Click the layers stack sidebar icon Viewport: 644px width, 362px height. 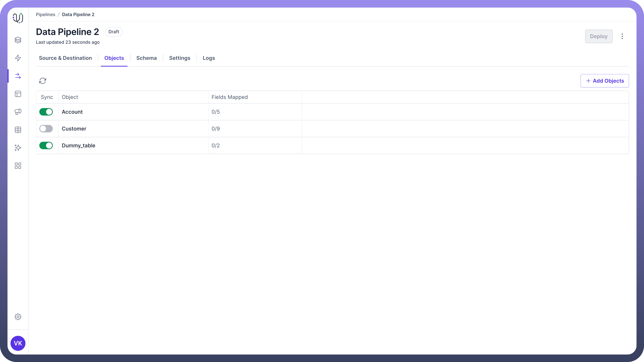(x=18, y=40)
